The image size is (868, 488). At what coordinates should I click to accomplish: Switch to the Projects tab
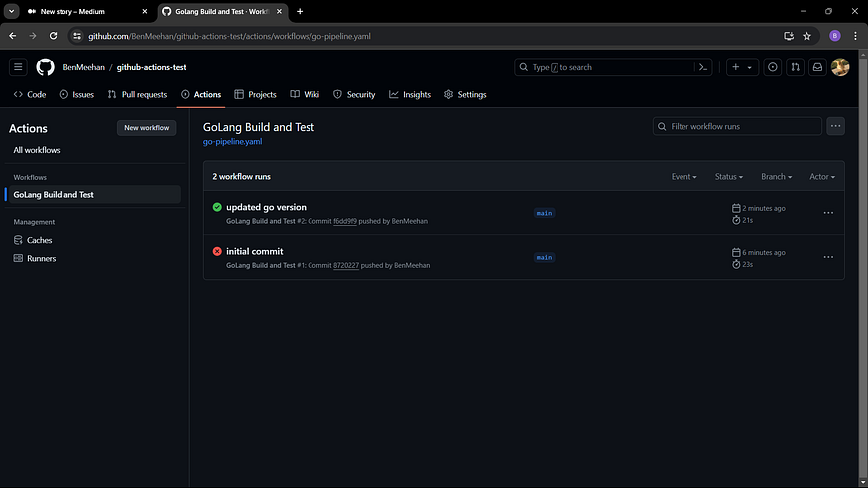tap(255, 94)
